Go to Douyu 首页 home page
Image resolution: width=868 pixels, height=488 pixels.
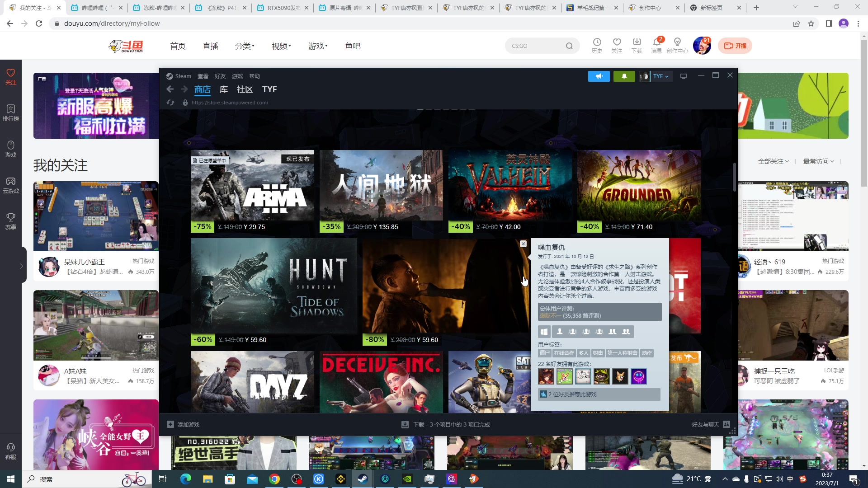(178, 46)
